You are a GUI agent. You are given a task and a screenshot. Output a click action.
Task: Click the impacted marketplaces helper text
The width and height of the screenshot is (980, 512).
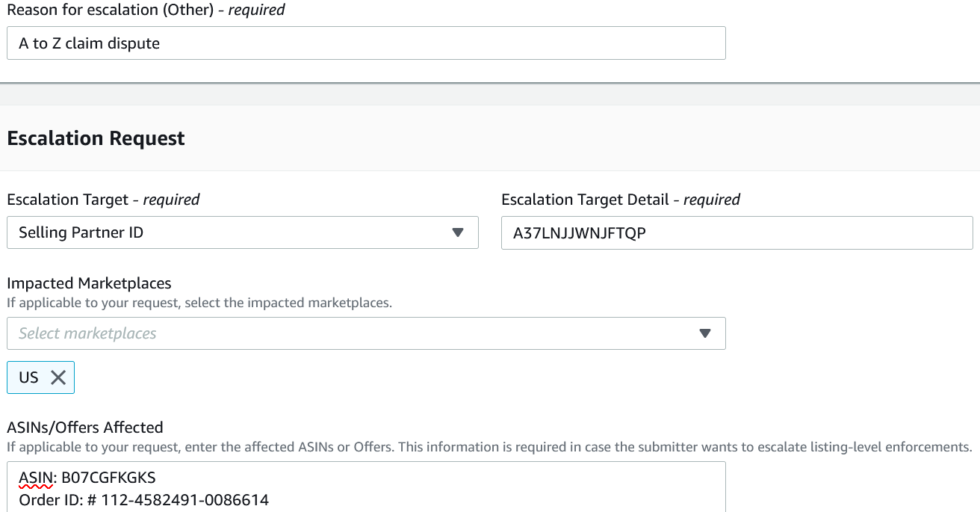tap(199, 303)
